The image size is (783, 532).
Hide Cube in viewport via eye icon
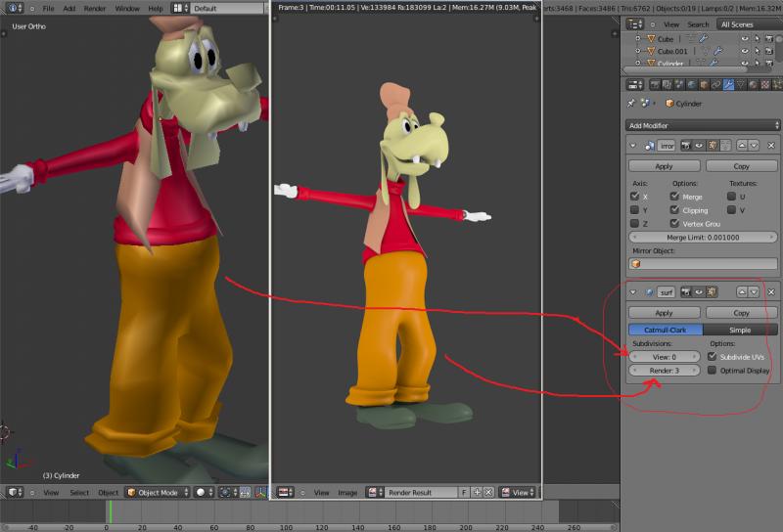point(745,38)
